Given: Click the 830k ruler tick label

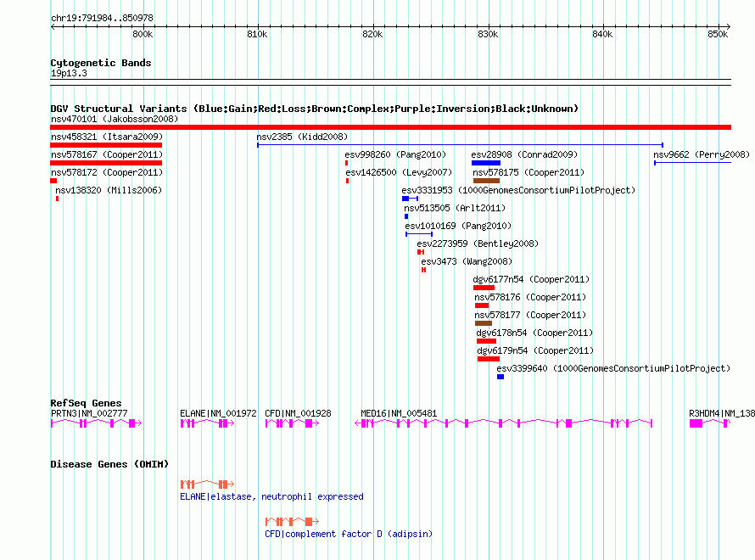Looking at the screenshot, I should pos(488,34).
